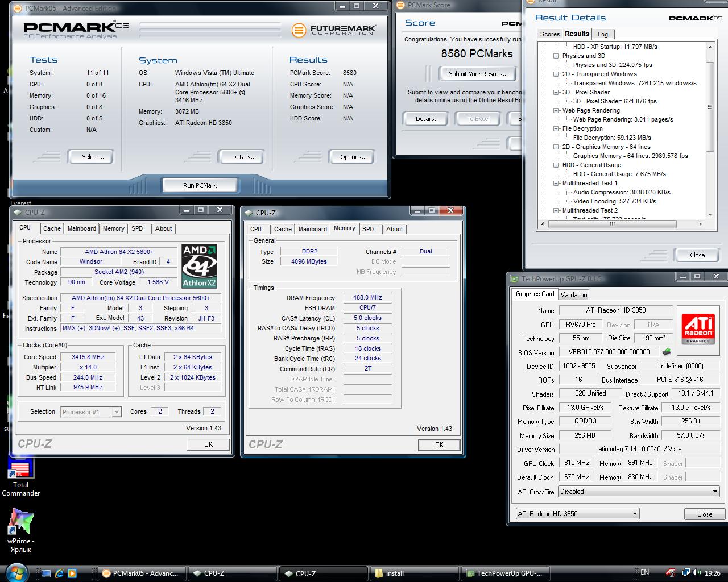Collapse the File Decryption node
The height and width of the screenshot is (582, 728).
coord(556,129)
